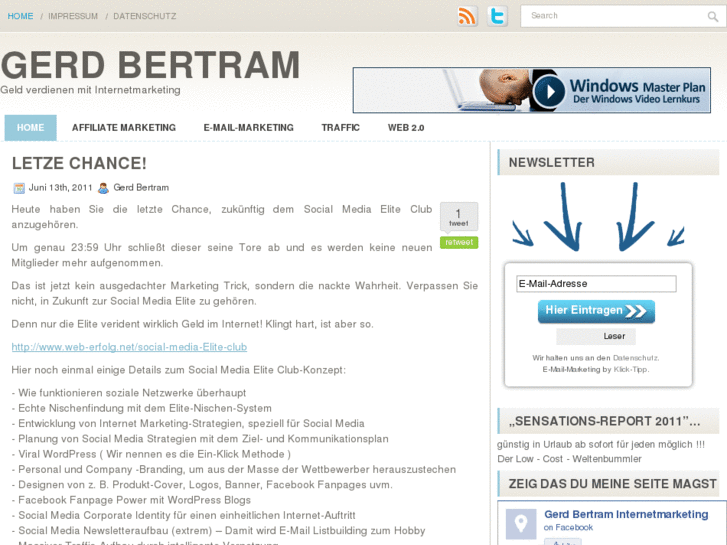Open the Datenschutz link in the newsletter box
Viewport: 727px width, 545px height.
(x=635, y=358)
